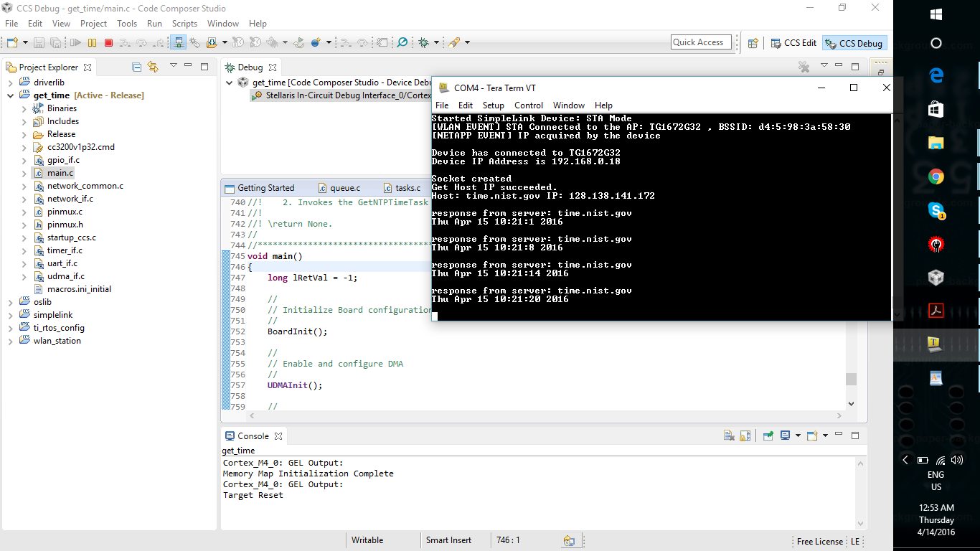Click the Resume debug toolbar icon
The width and height of the screenshot is (980, 551).
pyautogui.click(x=76, y=43)
